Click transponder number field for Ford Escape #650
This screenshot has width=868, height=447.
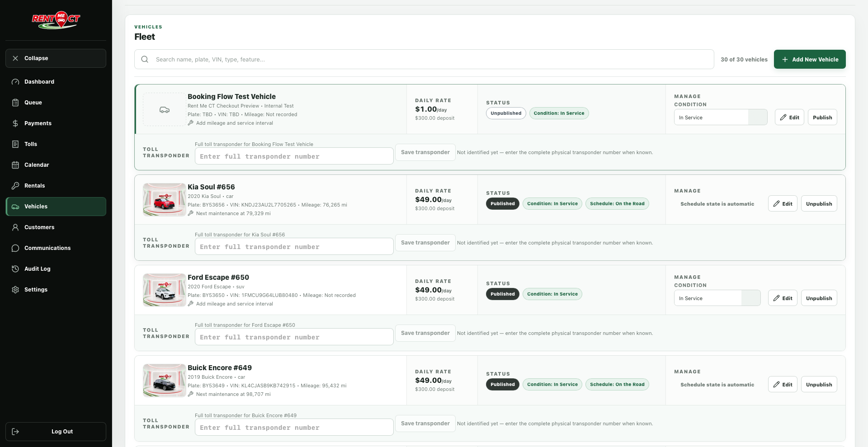[x=294, y=337]
